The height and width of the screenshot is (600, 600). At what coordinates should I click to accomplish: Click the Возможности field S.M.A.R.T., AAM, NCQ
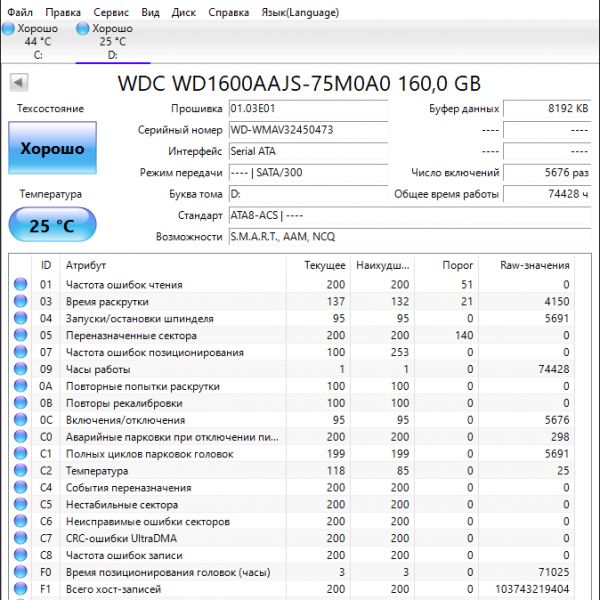410,237
